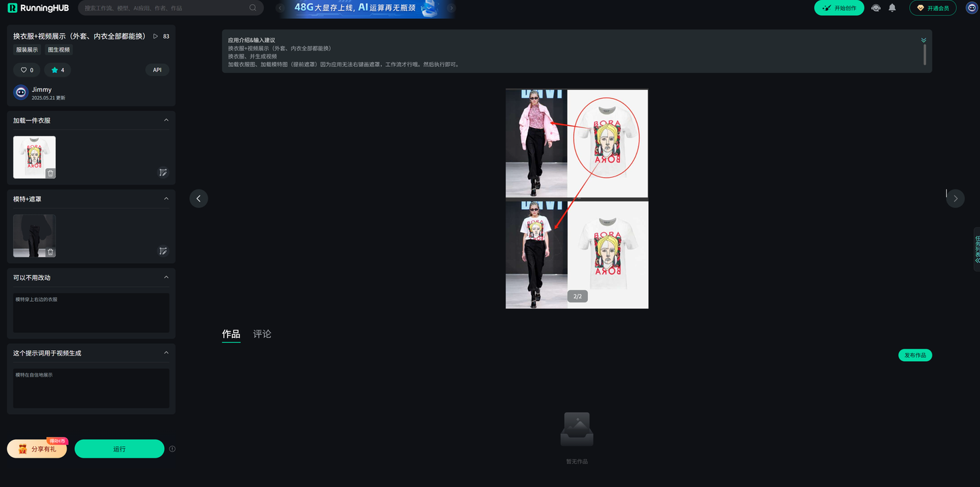The height and width of the screenshot is (487, 980).
Task: Click the 模特穿上右边的衣服 prompt field
Action: click(x=91, y=313)
